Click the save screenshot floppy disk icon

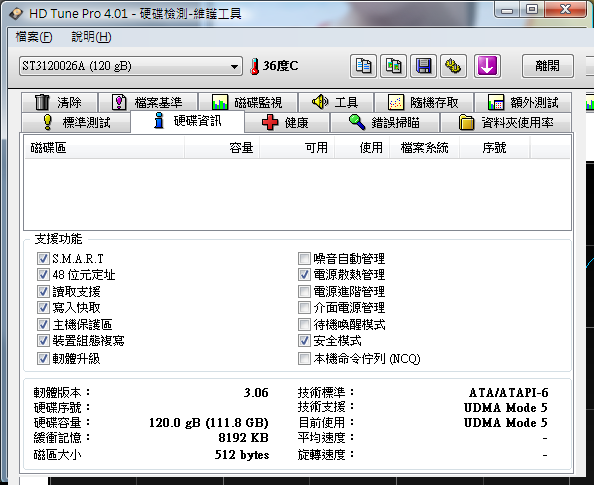(x=423, y=66)
